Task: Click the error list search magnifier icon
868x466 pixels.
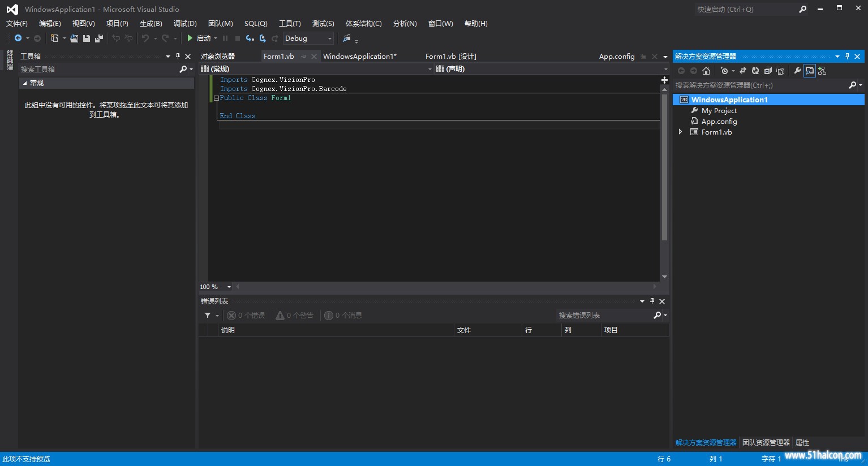Action: click(x=658, y=315)
